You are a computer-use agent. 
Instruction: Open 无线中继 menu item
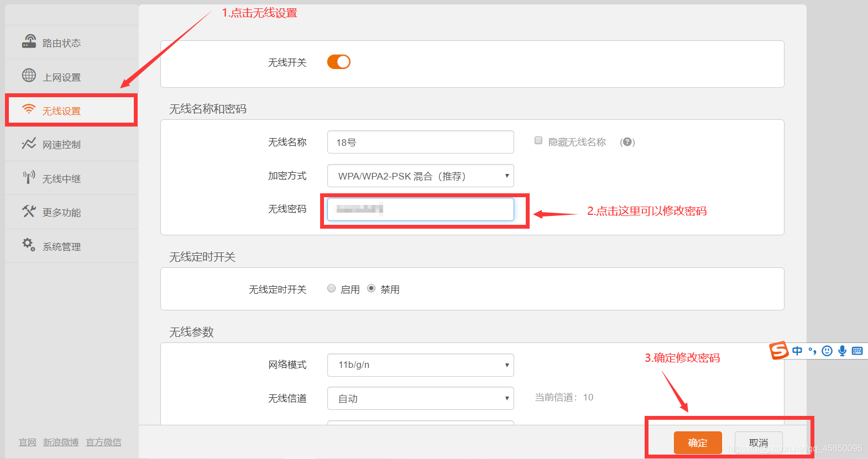pos(72,178)
